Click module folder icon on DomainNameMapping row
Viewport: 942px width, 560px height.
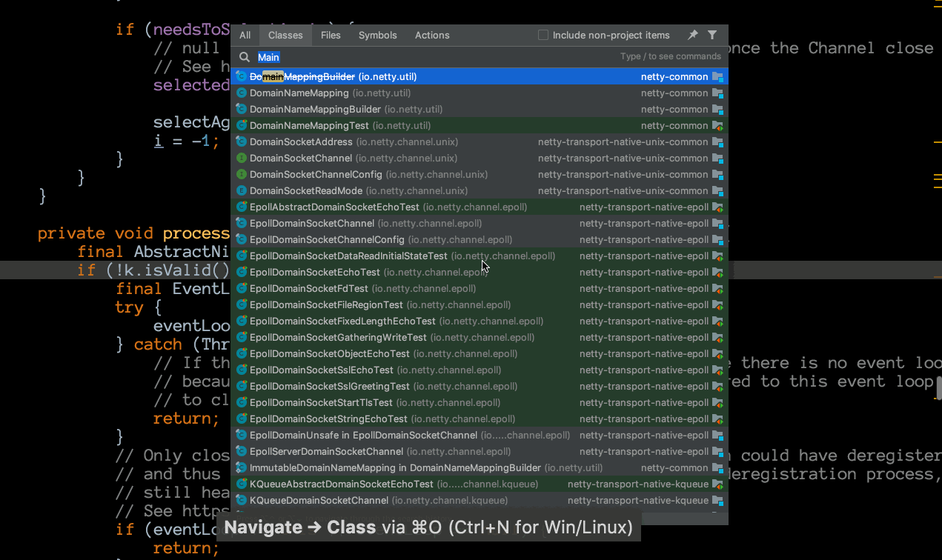[717, 93]
